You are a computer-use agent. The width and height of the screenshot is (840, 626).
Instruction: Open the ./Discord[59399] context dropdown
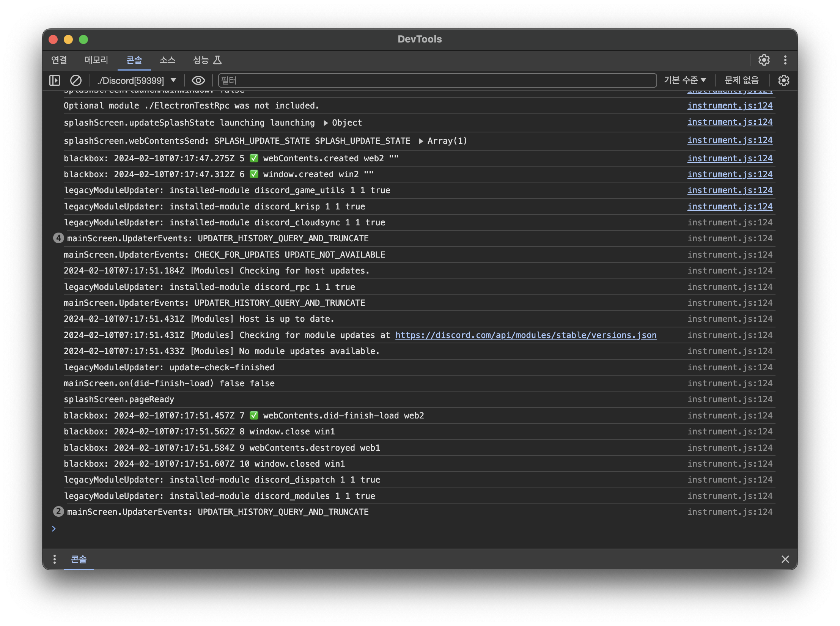click(x=137, y=80)
